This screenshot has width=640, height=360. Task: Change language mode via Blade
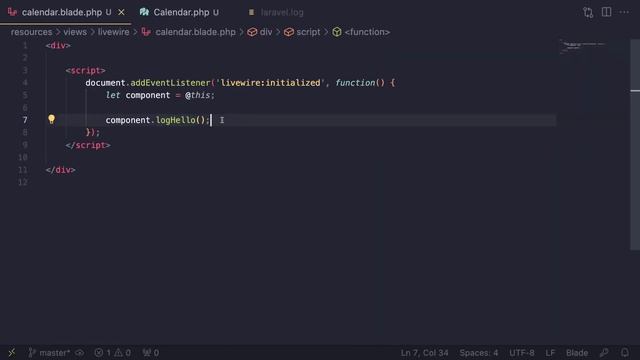click(x=577, y=353)
